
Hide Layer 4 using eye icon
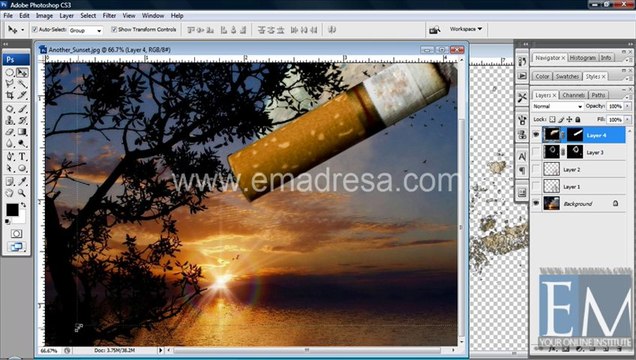(536, 135)
